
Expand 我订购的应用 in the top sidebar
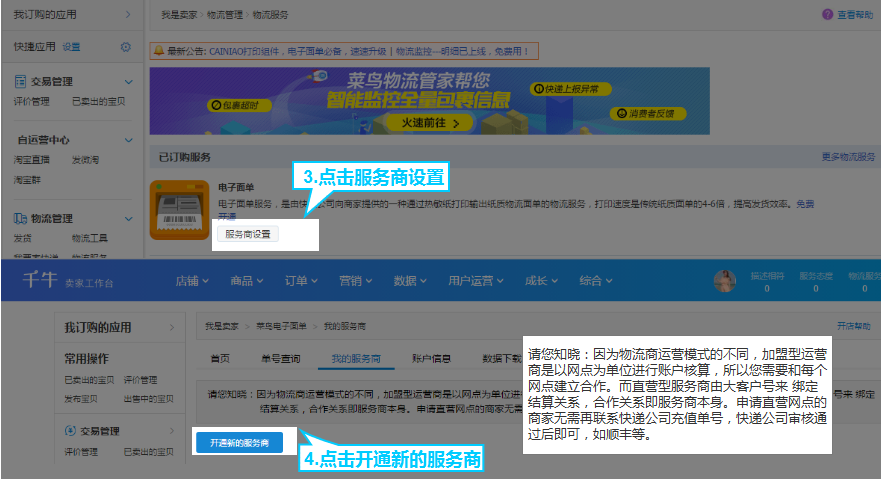tap(128, 15)
